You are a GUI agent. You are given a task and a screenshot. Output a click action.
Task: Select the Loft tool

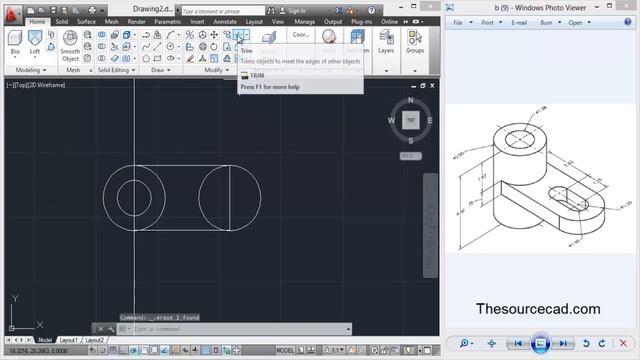point(35,42)
